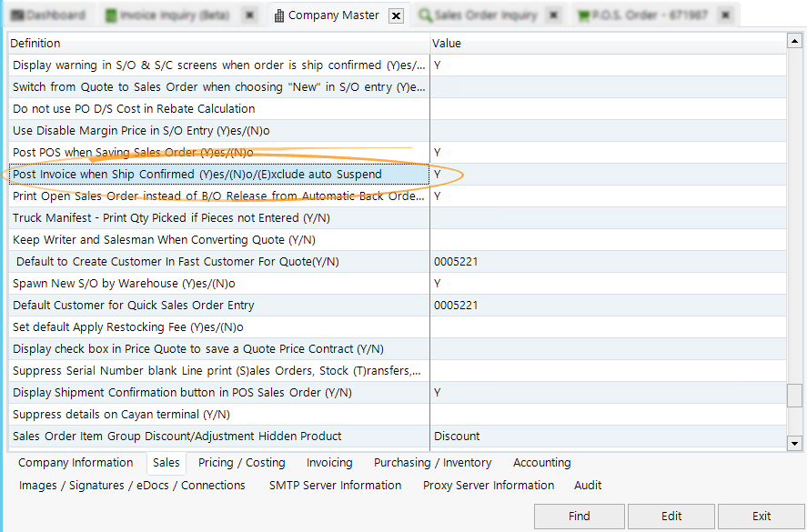Screen dimensions: 807x532
Task: Click the scrollbar down arrow icon
Action: (795, 443)
